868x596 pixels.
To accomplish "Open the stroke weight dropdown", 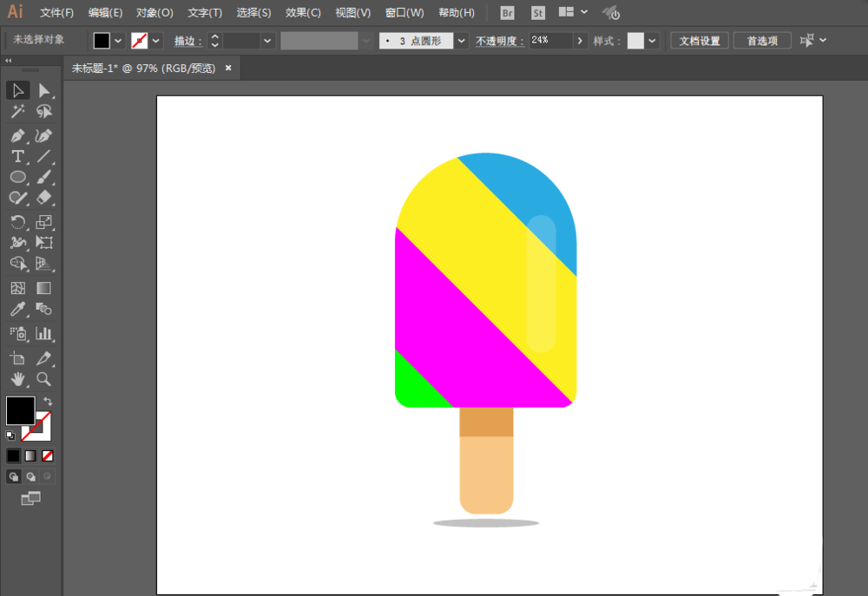I will [x=267, y=41].
